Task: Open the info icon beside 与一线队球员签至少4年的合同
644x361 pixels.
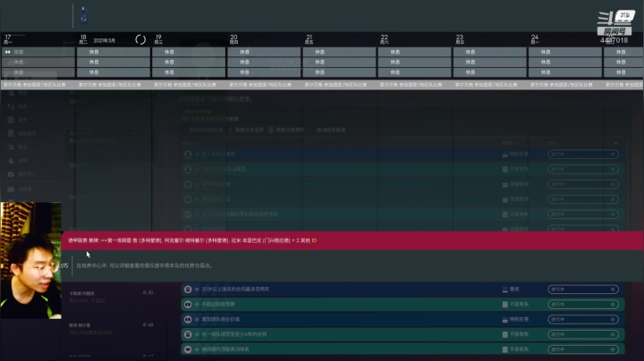Action: click(x=197, y=334)
